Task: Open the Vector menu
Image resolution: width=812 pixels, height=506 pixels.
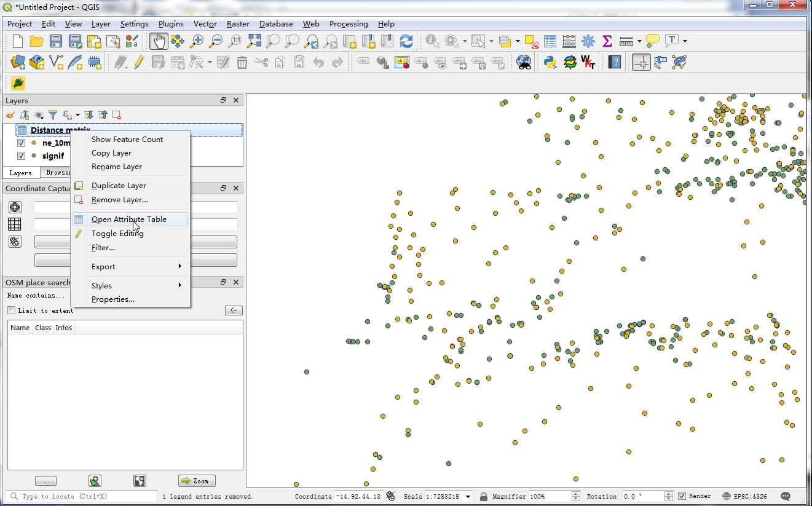Action: [205, 24]
